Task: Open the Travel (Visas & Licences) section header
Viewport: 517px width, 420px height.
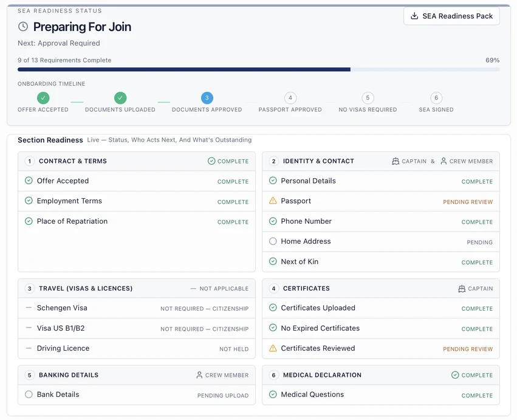Action: (137, 288)
